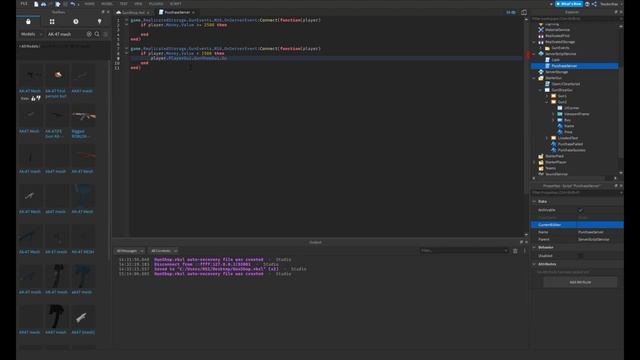
Task: Open the All Messages output filter dropdown
Action: pyautogui.click(x=130, y=251)
